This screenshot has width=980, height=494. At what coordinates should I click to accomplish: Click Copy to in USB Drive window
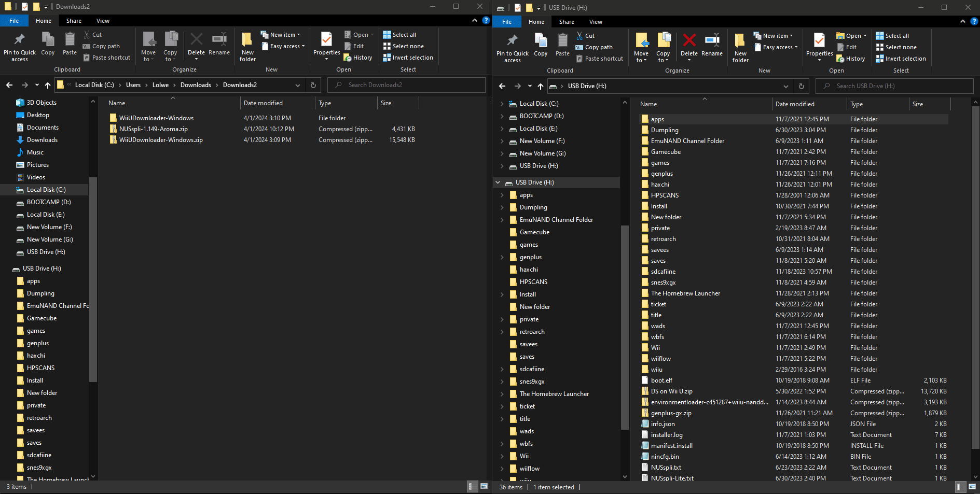[x=663, y=48]
